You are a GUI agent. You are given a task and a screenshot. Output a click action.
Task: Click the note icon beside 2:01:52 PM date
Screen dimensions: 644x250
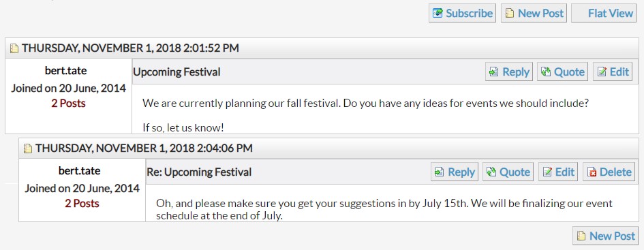point(14,48)
